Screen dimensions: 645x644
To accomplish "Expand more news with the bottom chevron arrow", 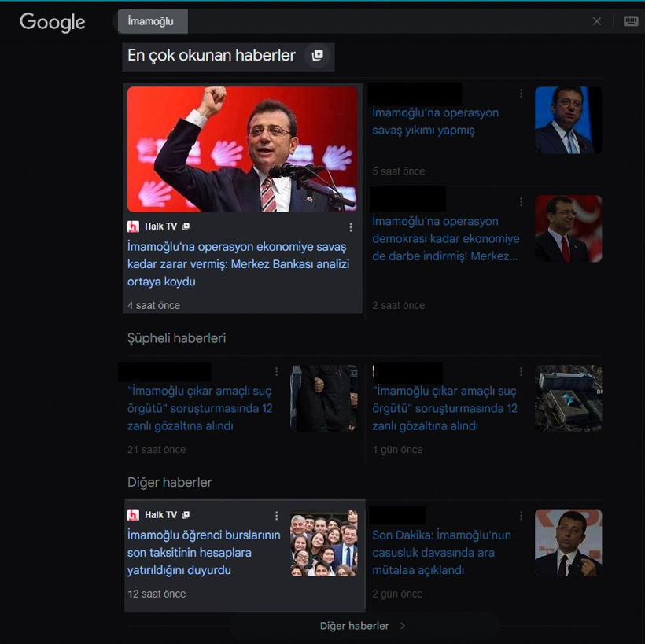I will [403, 626].
